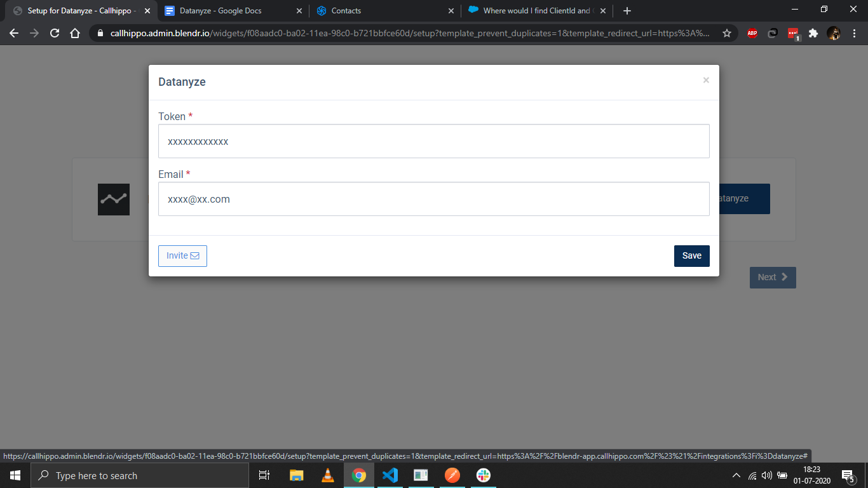
Task: Open Postman from the taskbar
Action: 452,475
